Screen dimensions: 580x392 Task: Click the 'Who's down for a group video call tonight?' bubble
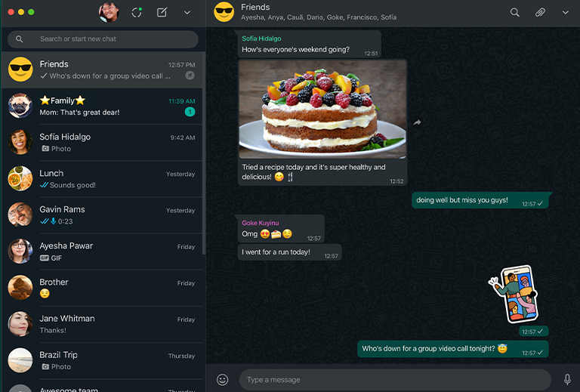(x=453, y=349)
